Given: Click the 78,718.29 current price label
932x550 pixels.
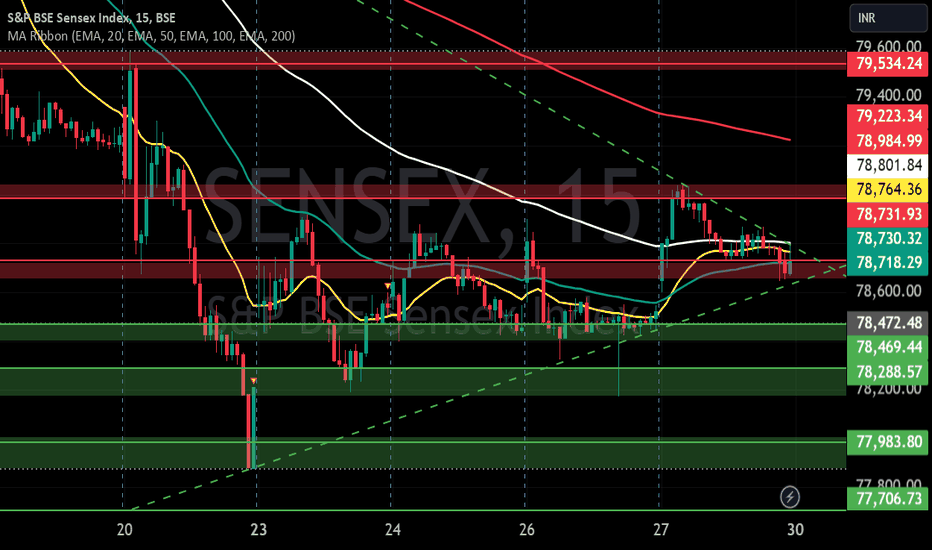Looking at the screenshot, I should point(887,262).
